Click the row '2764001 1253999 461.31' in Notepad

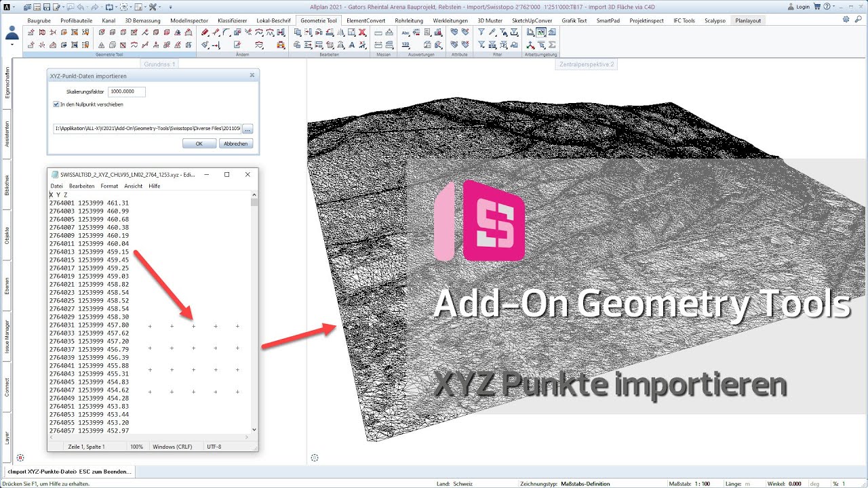click(x=89, y=203)
